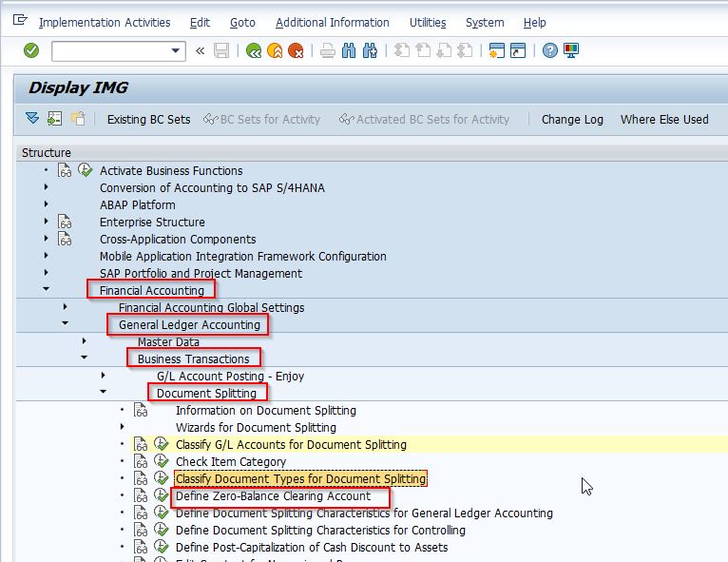Click the Existing BC Sets button
Screen dimensions: 728x562
point(148,119)
